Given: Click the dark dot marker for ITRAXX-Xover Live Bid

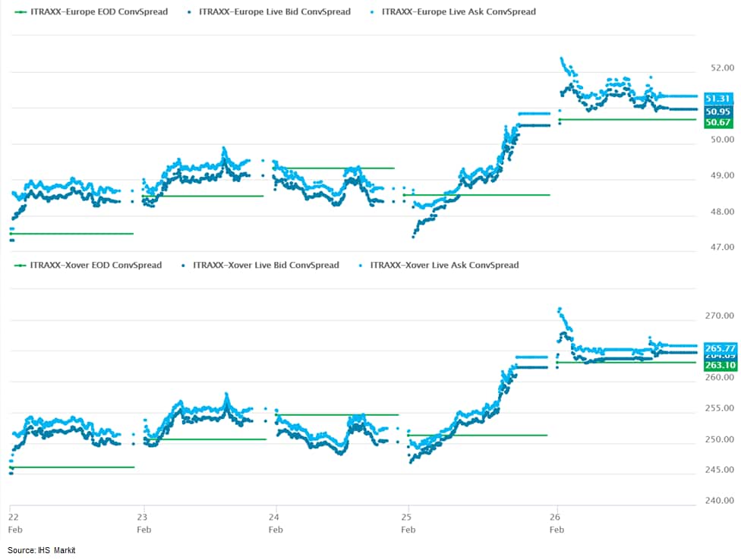Looking at the screenshot, I should click(182, 266).
